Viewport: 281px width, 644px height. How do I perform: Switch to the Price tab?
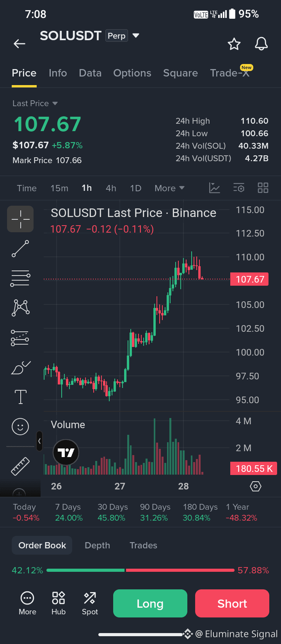pos(24,73)
